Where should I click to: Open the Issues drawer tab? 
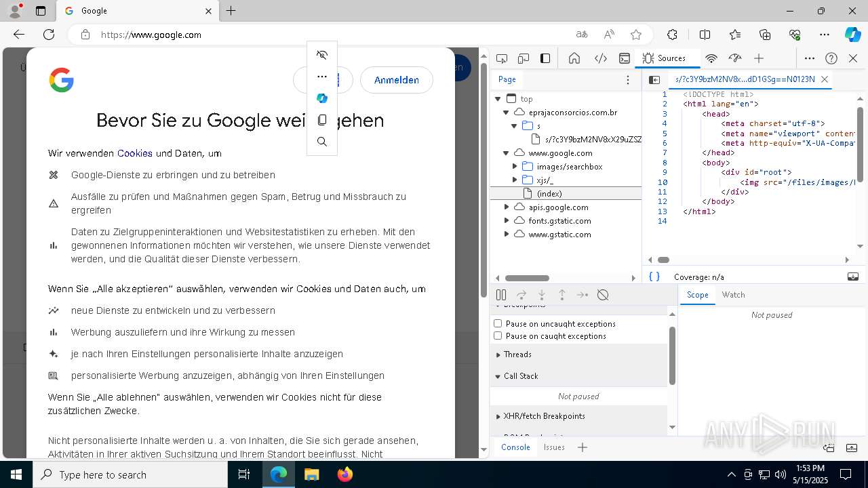554,447
